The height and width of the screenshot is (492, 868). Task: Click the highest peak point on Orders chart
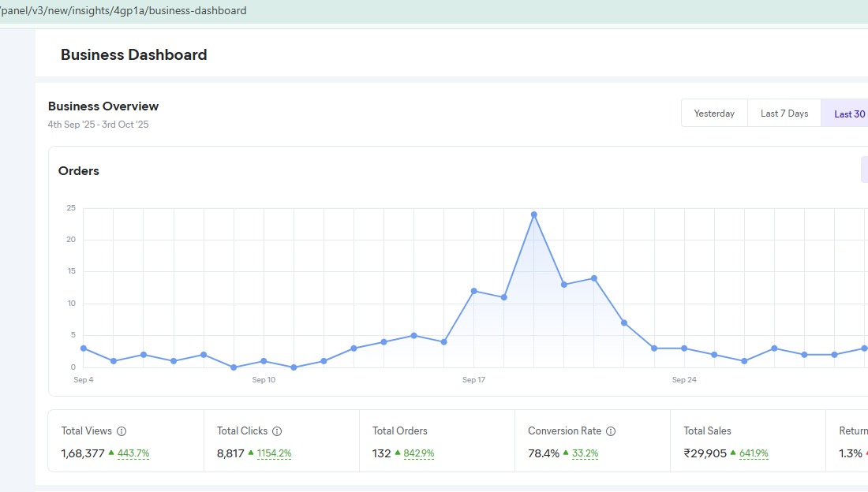coord(534,214)
